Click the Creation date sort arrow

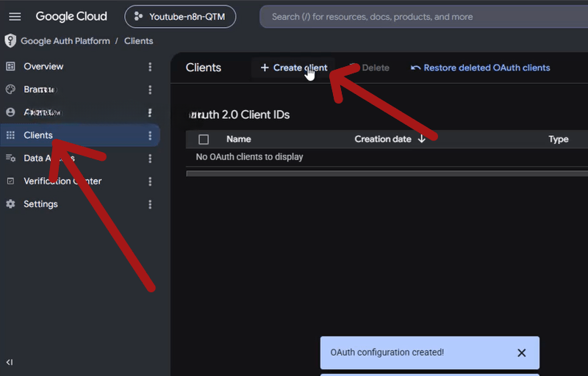tap(422, 139)
